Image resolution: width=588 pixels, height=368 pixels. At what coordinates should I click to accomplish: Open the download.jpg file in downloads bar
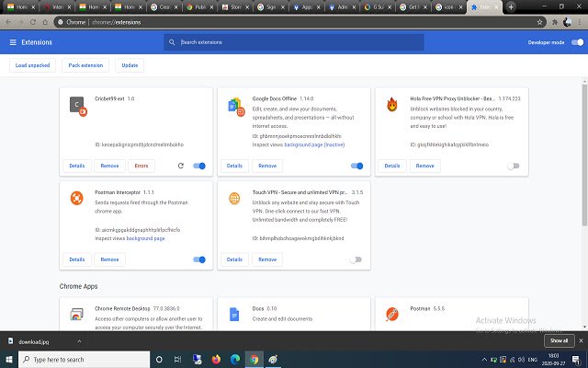34,341
